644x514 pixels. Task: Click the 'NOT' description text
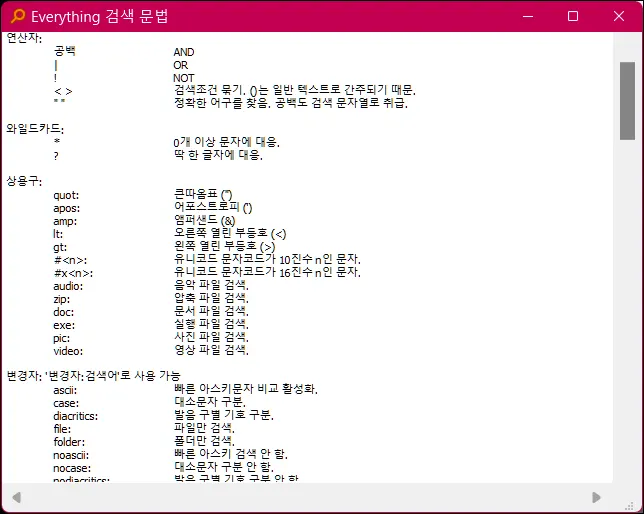(x=184, y=78)
